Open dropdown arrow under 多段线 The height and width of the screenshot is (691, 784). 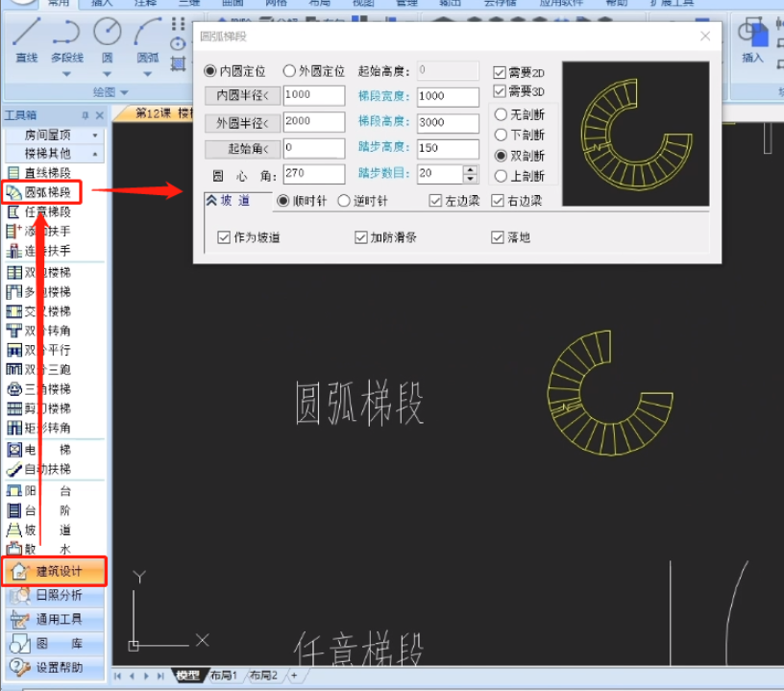[66, 74]
